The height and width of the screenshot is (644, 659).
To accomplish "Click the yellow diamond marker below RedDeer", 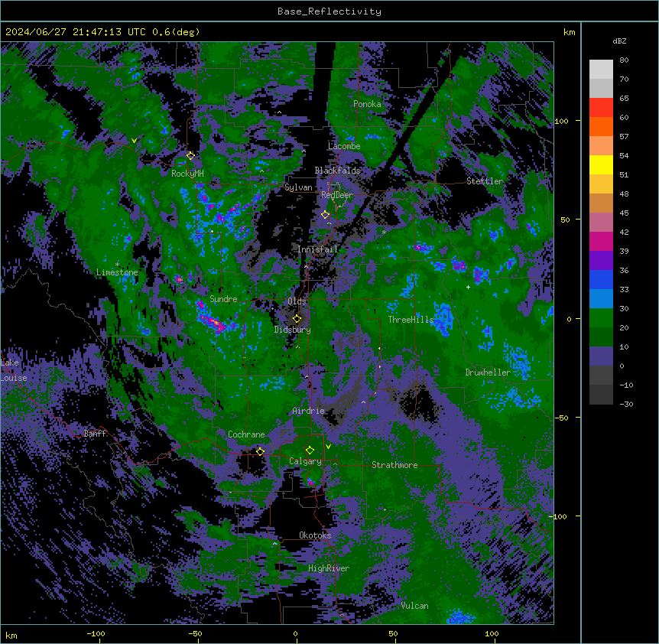I will [325, 214].
